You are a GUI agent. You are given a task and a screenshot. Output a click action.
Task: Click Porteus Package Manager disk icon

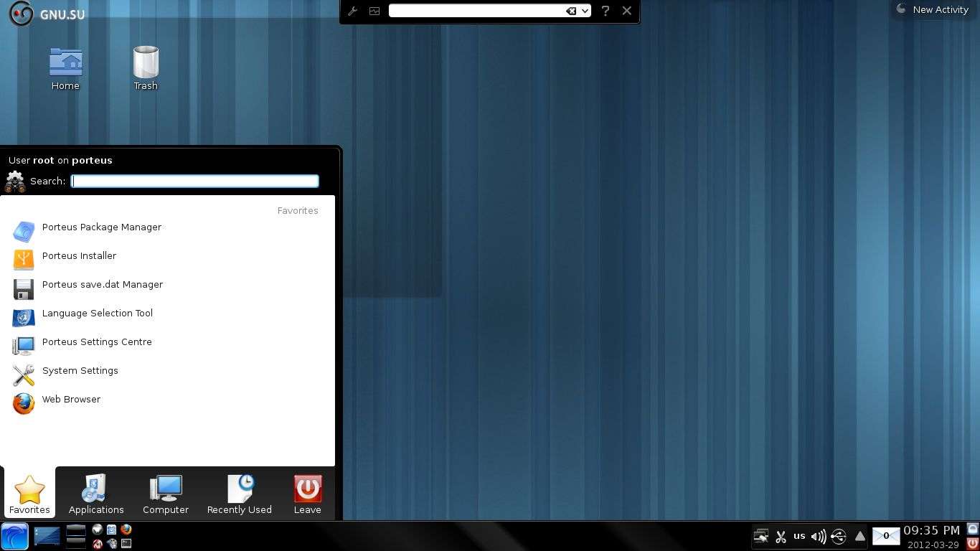click(24, 231)
